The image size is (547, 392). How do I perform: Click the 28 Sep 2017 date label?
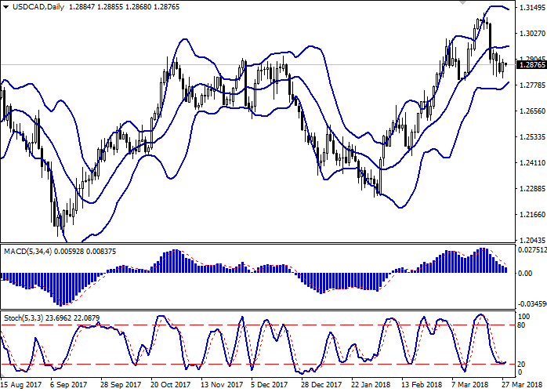click(x=121, y=385)
